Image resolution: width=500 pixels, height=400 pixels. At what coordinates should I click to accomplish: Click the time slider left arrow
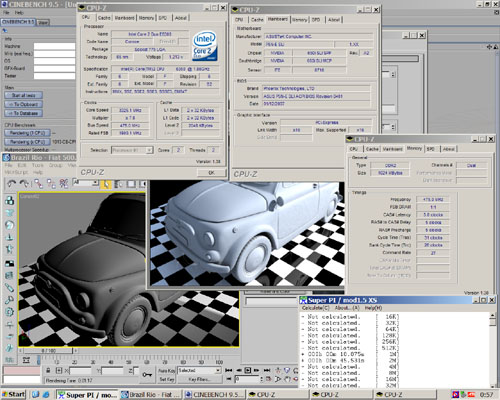[x=21, y=351]
